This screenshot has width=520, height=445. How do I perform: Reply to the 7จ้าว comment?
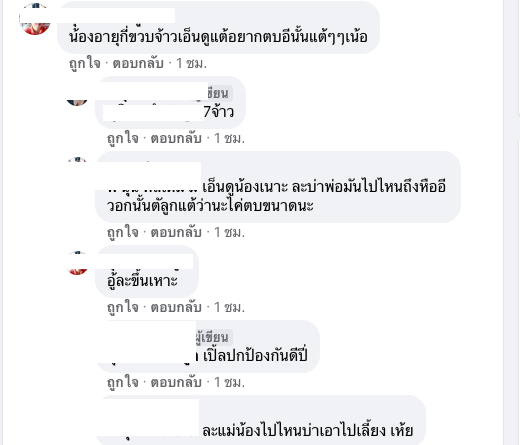click(176, 138)
